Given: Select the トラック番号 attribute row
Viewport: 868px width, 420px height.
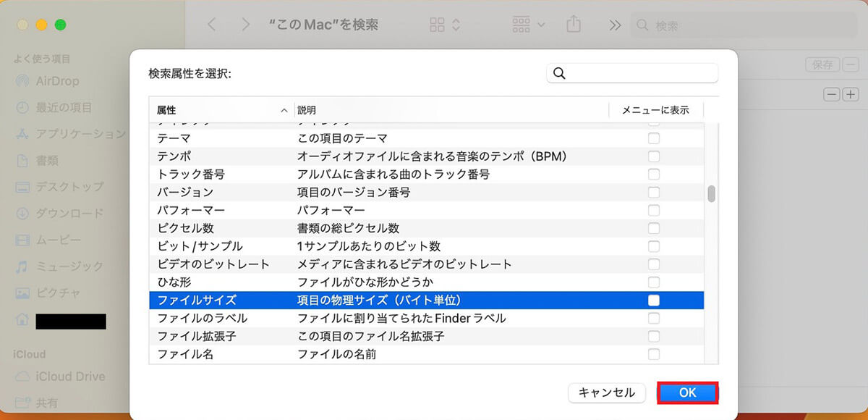Looking at the screenshot, I should [x=427, y=174].
